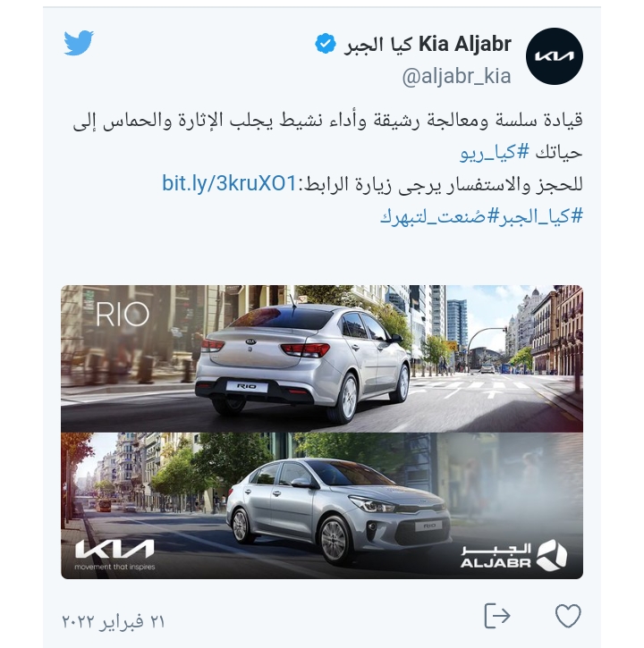The width and height of the screenshot is (644, 648).
Task: Click the Arabic tweet text body
Action: pos(327,137)
